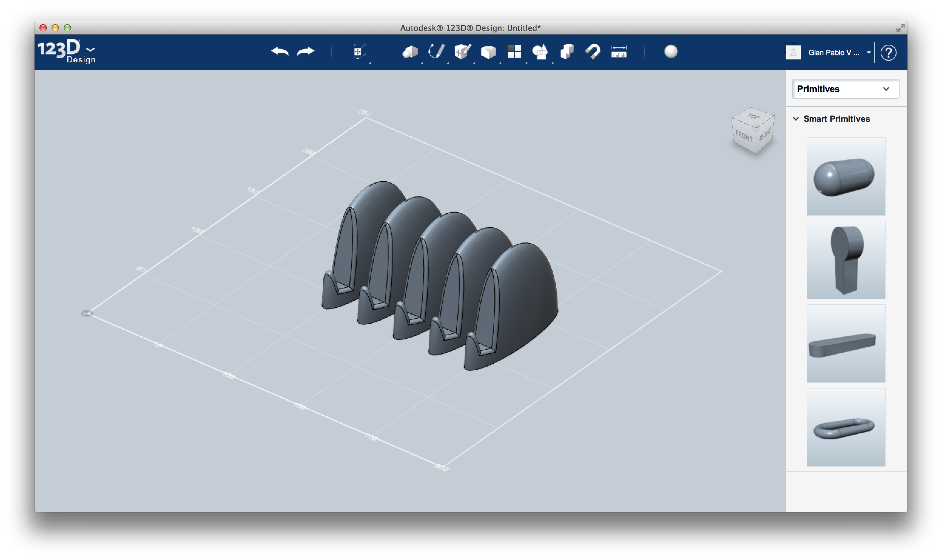Click the FRONT face of view cube

click(744, 136)
